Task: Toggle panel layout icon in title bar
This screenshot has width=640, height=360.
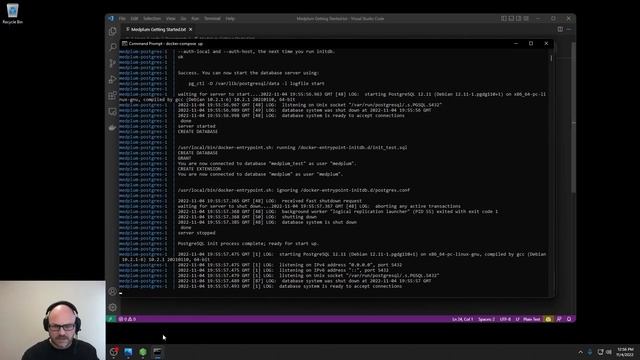Action: tap(511, 18)
